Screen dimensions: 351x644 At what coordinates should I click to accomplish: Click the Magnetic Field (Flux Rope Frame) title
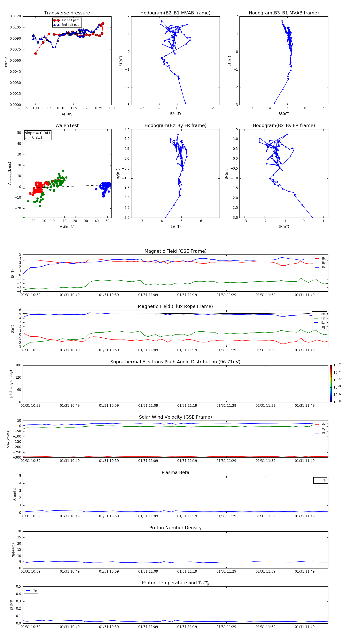coord(175,307)
